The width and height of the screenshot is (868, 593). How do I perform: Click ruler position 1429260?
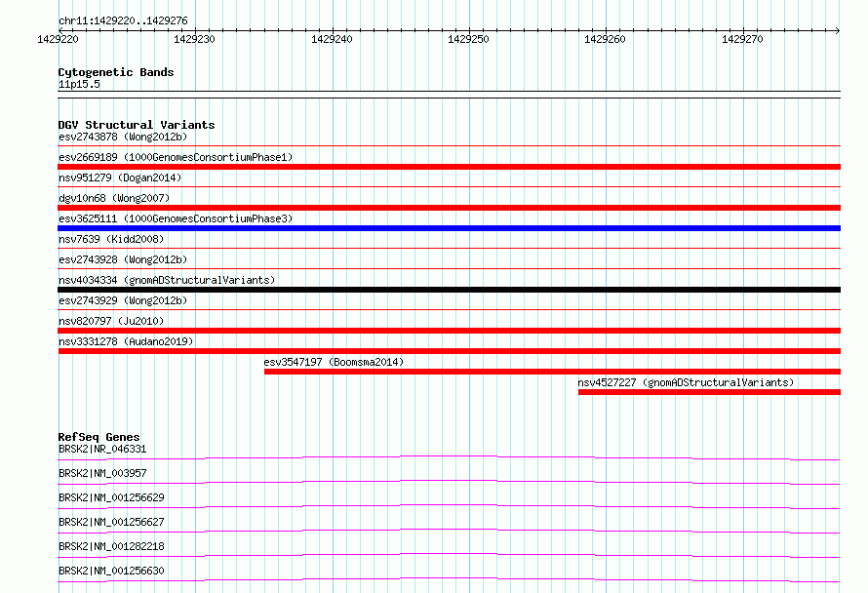pos(605,39)
